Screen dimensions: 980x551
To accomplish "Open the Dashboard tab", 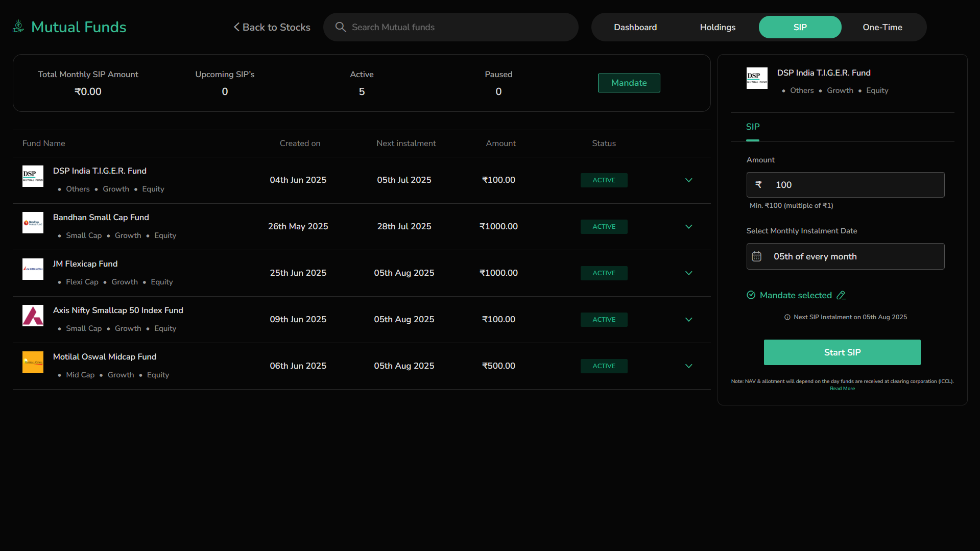I will click(x=635, y=27).
